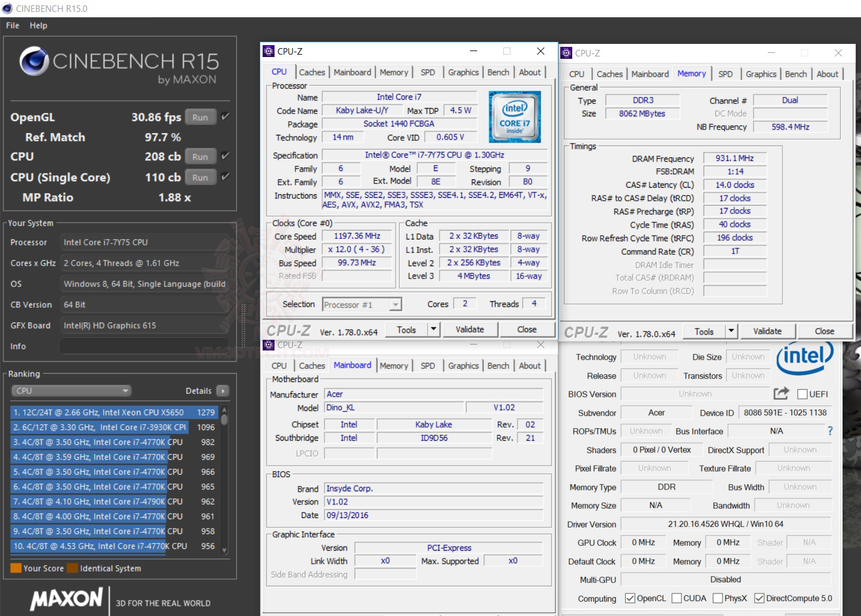Select ranking row 1 Intel Xeon CPU X5650
This screenshot has height=616, width=861.
[114, 412]
